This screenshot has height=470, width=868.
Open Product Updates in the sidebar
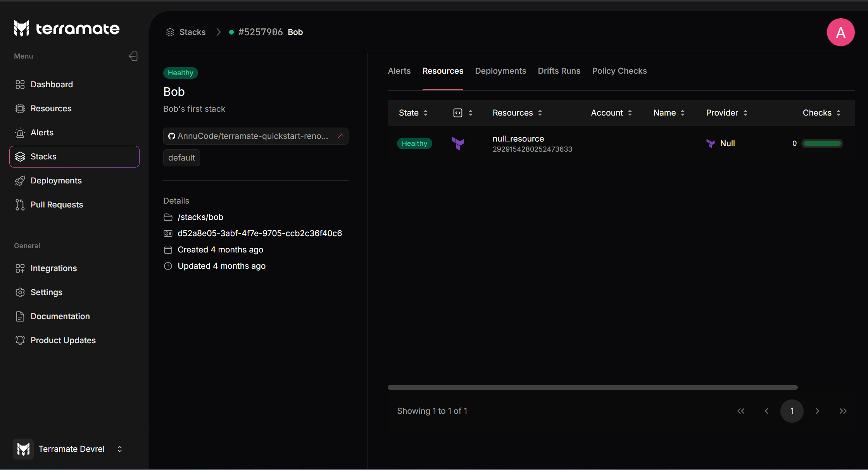pyautogui.click(x=63, y=340)
